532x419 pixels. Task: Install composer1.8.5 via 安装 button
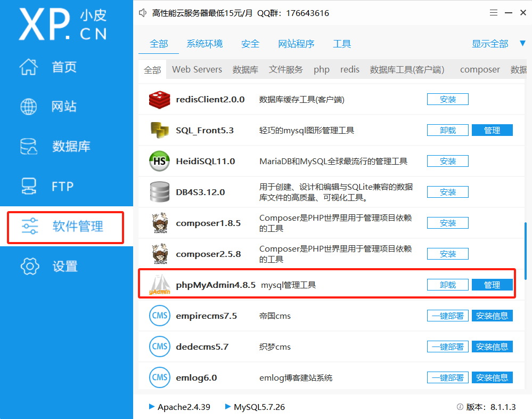448,223
